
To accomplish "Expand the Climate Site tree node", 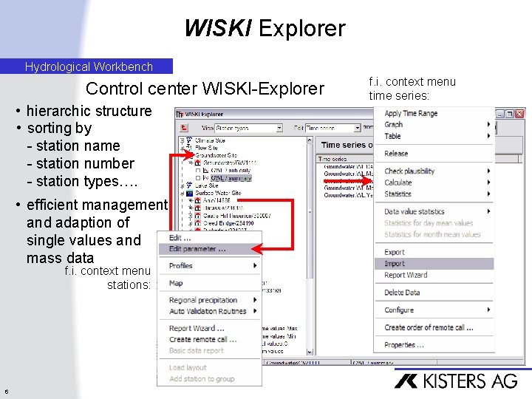I will [x=183, y=140].
